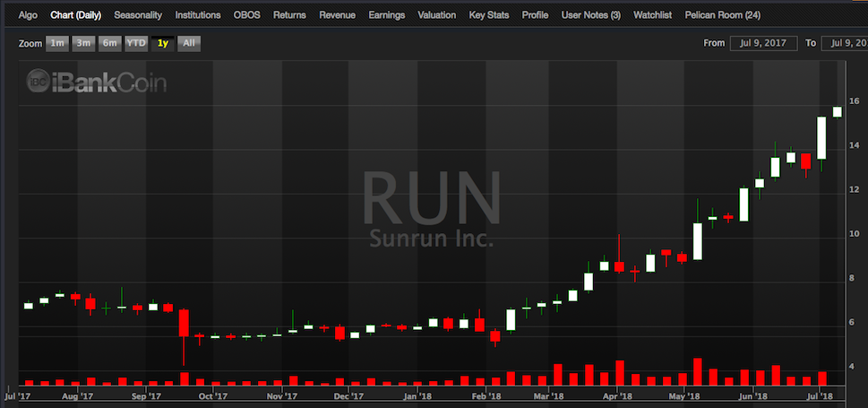Show All time zoom range
The height and width of the screenshot is (408, 868).
tap(189, 43)
